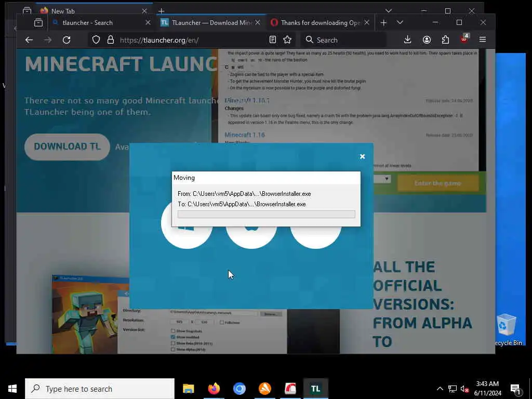Viewport: 532px width, 399px height.
Task: Open the Minecraft 1.16.1 changelog heading
Action: point(247,100)
